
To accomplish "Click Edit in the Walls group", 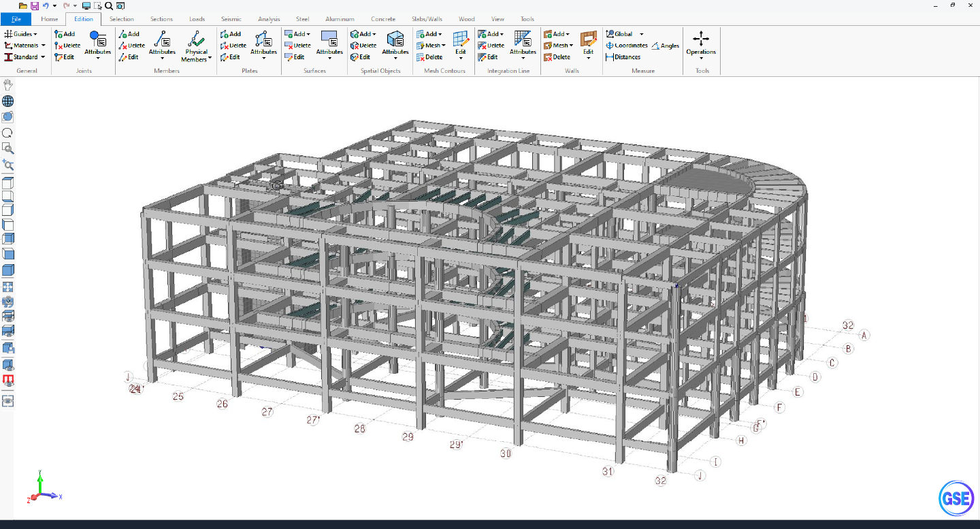I will 588,46.
